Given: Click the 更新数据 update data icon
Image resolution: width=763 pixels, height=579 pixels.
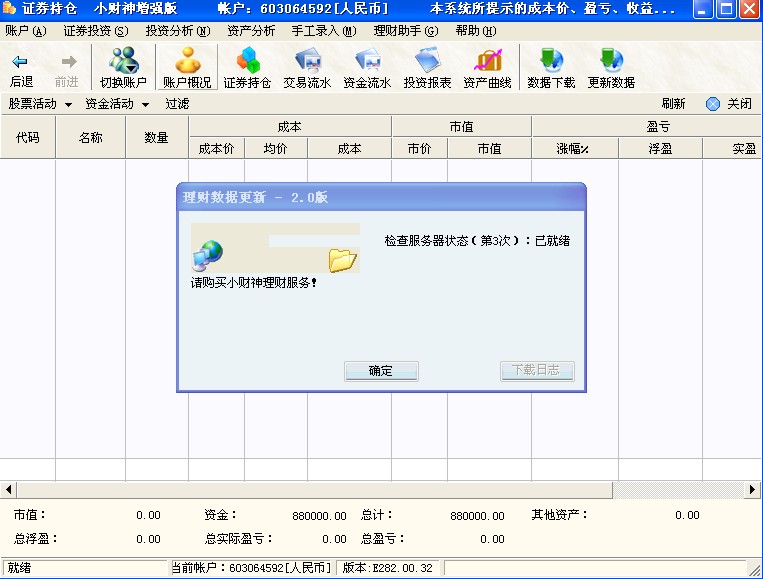Looking at the screenshot, I should [x=611, y=62].
